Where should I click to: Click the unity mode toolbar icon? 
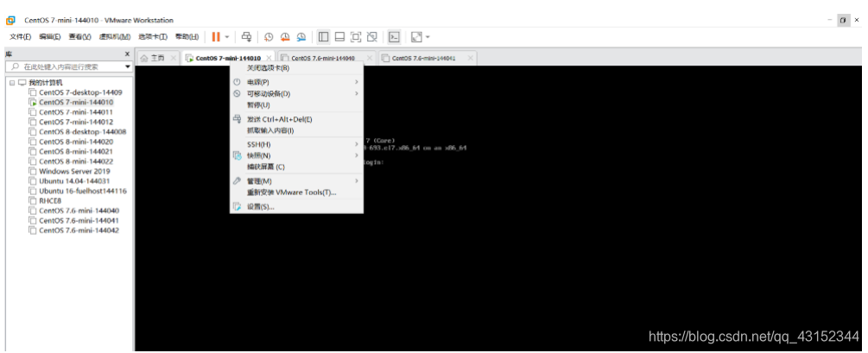(x=372, y=37)
